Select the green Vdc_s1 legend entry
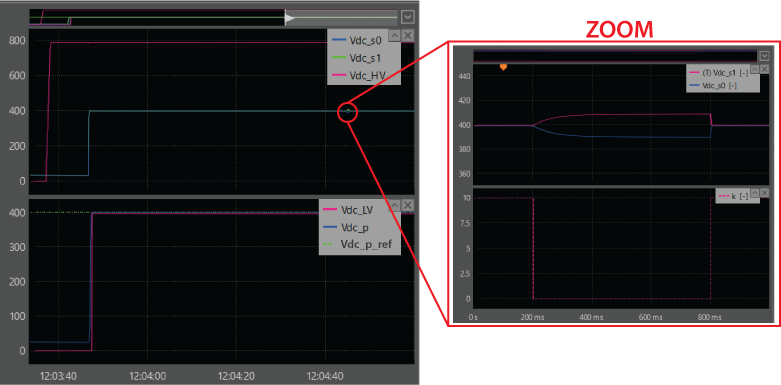Screen dimensions: 781x385 [x=364, y=58]
